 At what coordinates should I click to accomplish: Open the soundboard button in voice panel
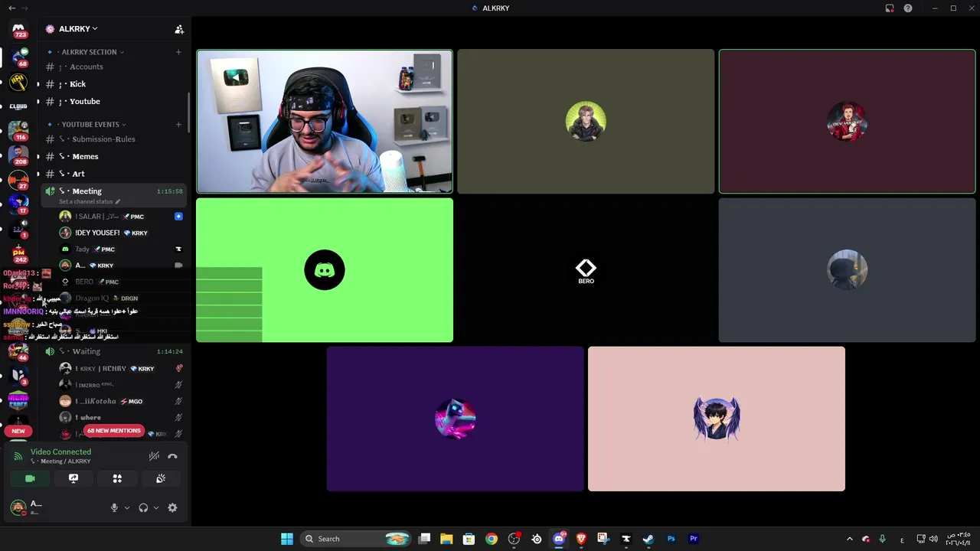[161, 478]
